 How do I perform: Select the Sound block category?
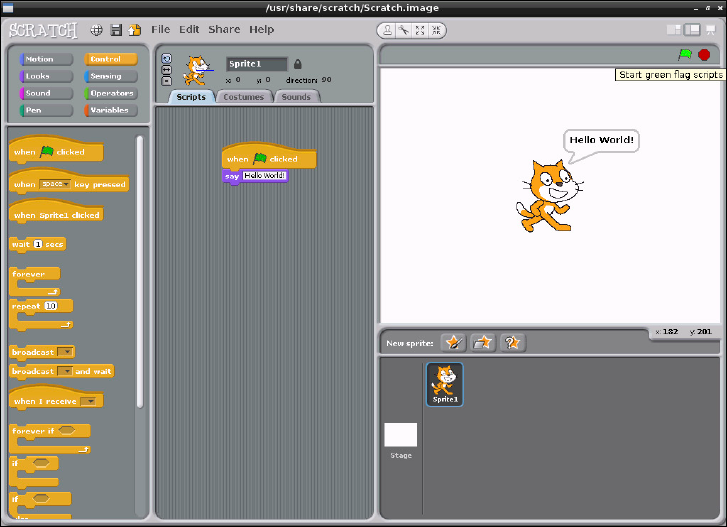click(x=46, y=93)
